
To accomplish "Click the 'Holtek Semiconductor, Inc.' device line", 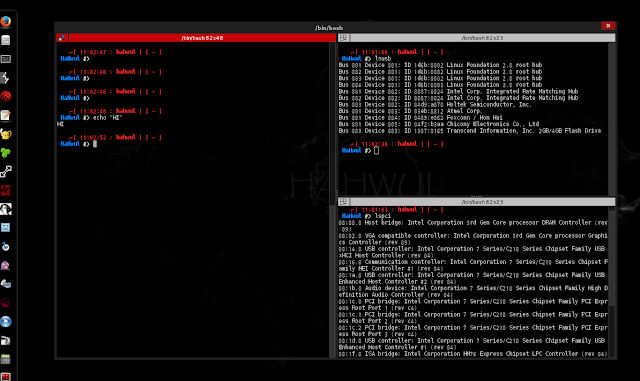I will pyautogui.click(x=435, y=105).
